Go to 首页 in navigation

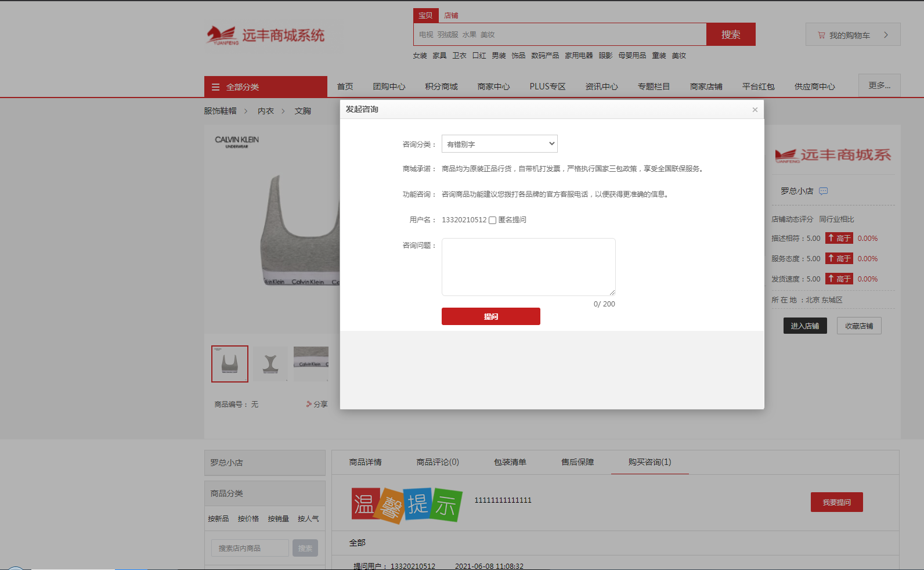pos(345,86)
